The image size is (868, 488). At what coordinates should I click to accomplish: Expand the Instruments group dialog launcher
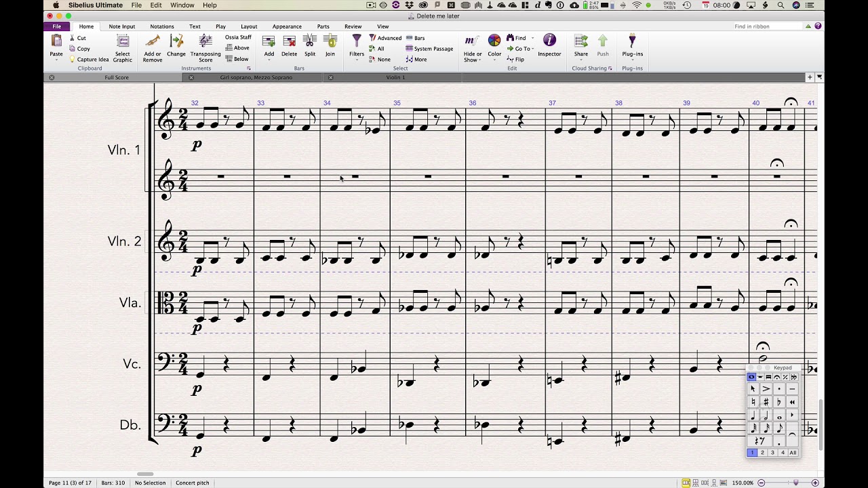[x=249, y=68]
